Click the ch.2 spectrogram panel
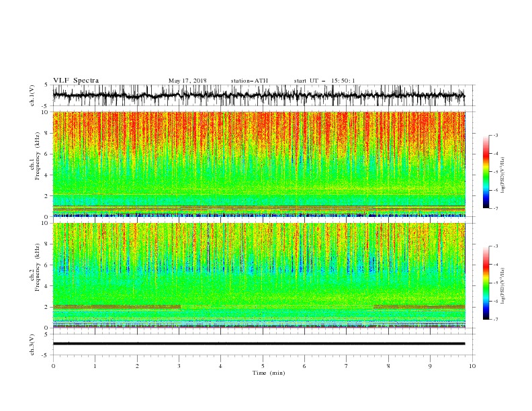This screenshot has width=532, height=411. [259, 275]
